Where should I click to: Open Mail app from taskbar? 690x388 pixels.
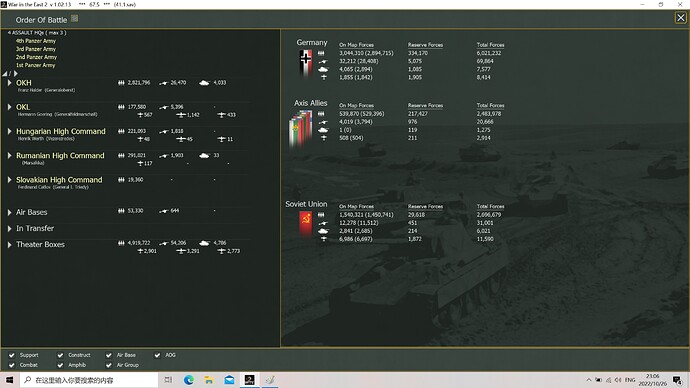coord(229,380)
